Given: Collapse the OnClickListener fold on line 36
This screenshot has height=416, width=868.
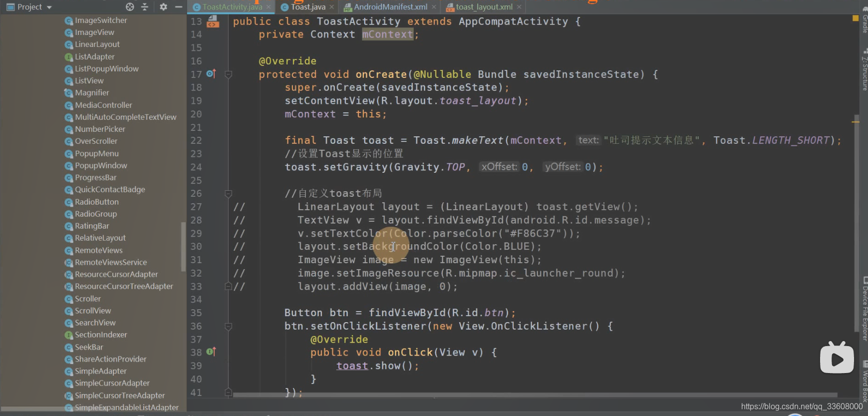Looking at the screenshot, I should point(228,326).
